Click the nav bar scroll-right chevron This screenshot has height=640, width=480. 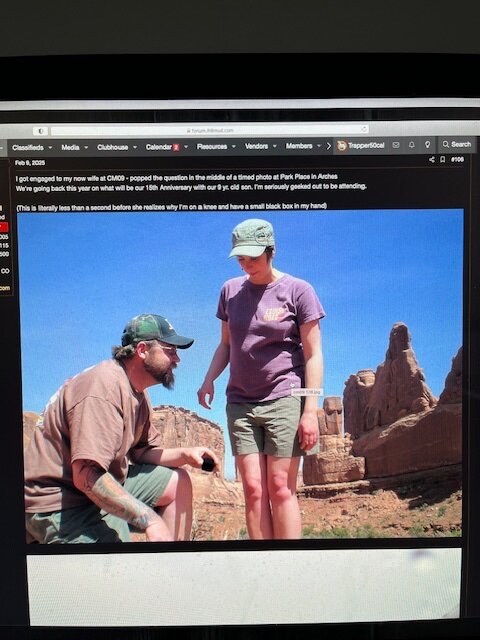coord(329,146)
